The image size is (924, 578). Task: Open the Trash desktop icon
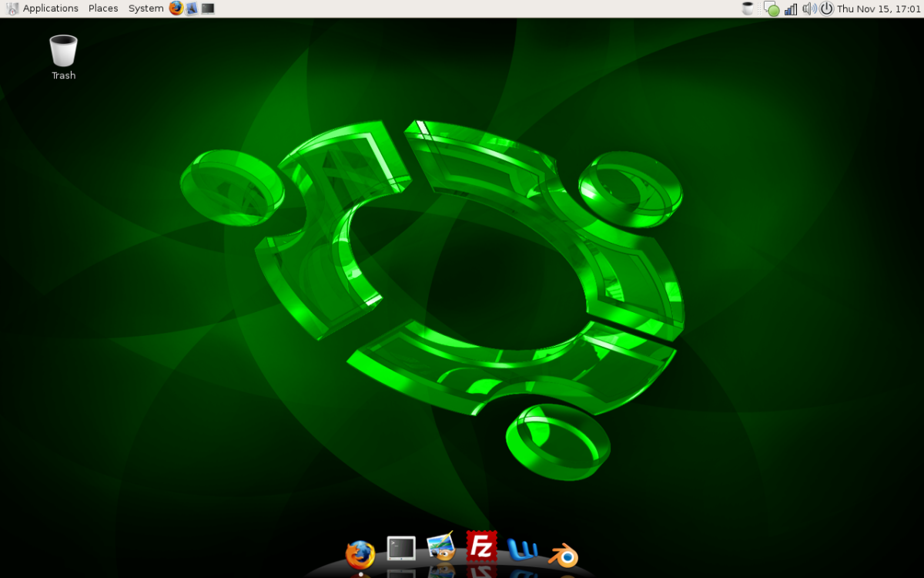tap(63, 58)
